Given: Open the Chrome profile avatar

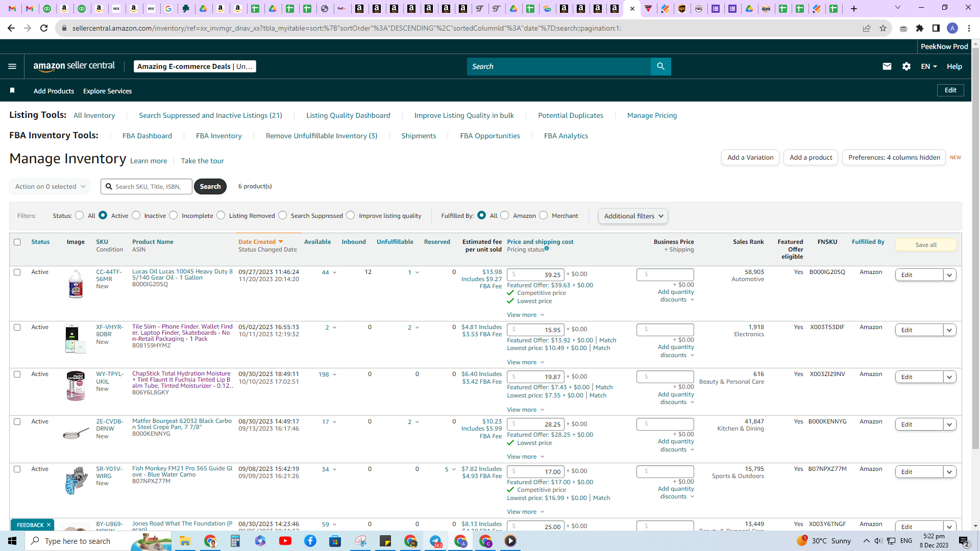Looking at the screenshot, I should (x=952, y=28).
